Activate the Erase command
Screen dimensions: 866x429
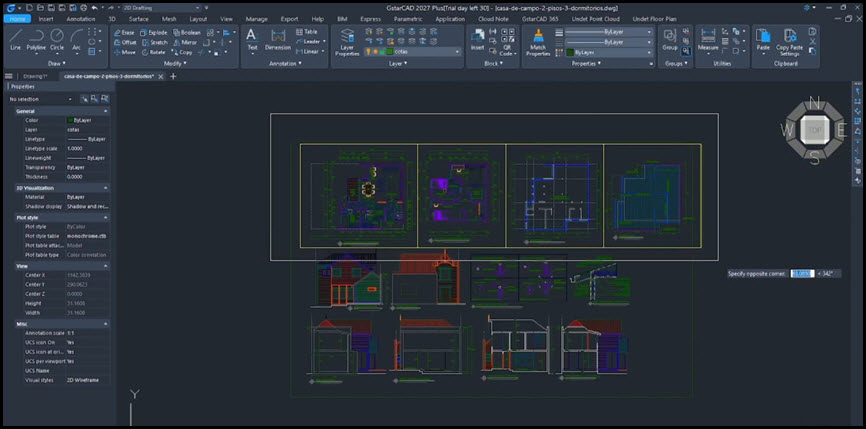[x=124, y=33]
